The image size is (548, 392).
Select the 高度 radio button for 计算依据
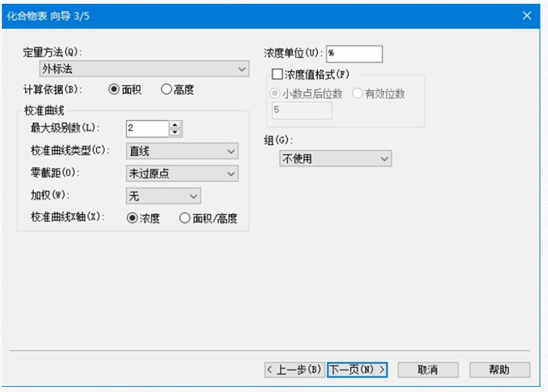coord(167,90)
